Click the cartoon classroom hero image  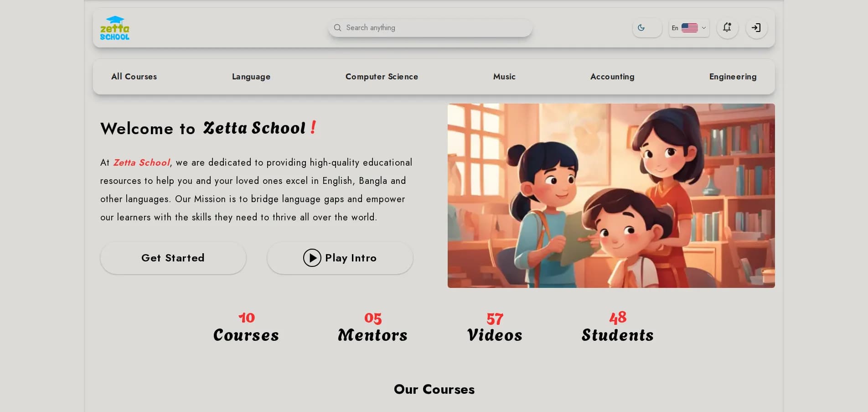tap(611, 196)
